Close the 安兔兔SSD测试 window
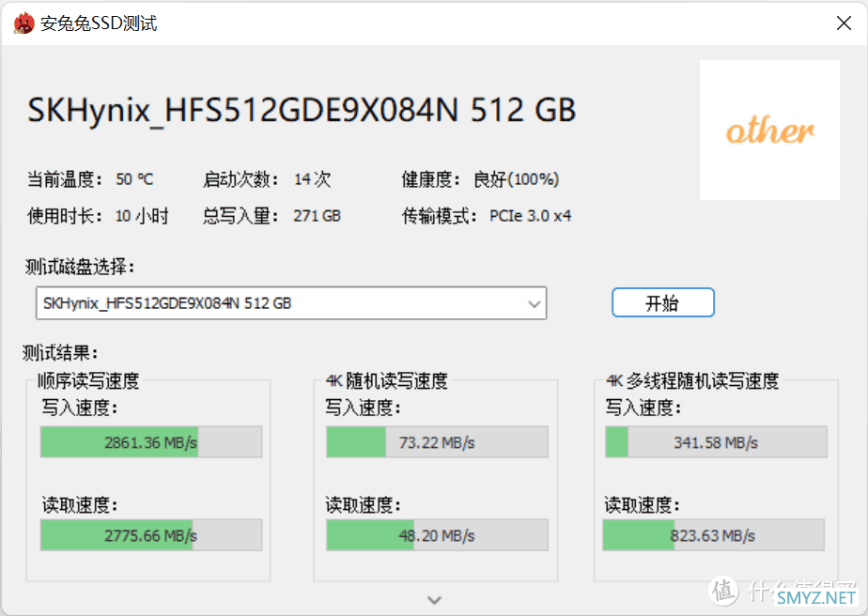 pyautogui.click(x=844, y=23)
